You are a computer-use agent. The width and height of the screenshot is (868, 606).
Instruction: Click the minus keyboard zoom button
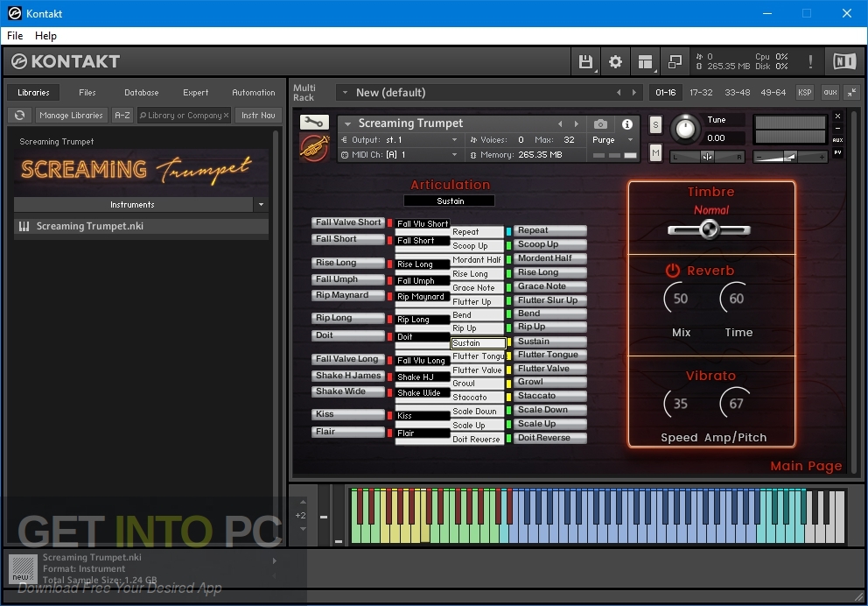click(324, 517)
